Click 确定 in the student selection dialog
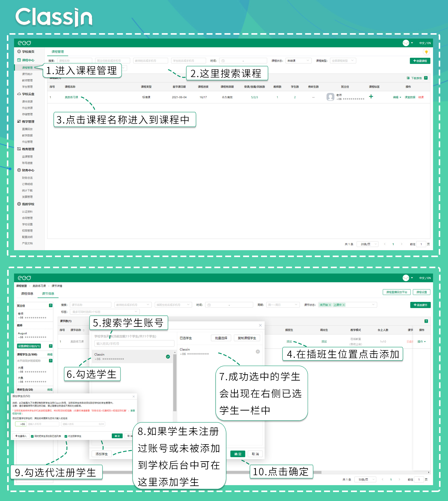Image resolution: width=448 pixels, height=501 pixels. coord(238,454)
